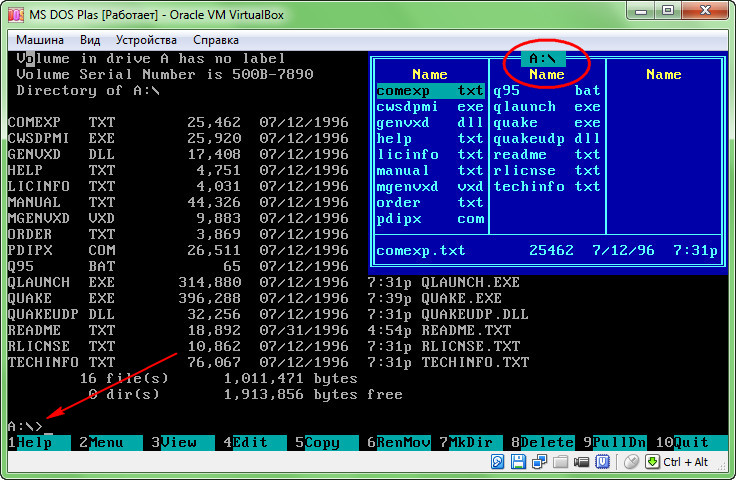
Task: Select rlicnse txt in the file panel
Action: 547,170
